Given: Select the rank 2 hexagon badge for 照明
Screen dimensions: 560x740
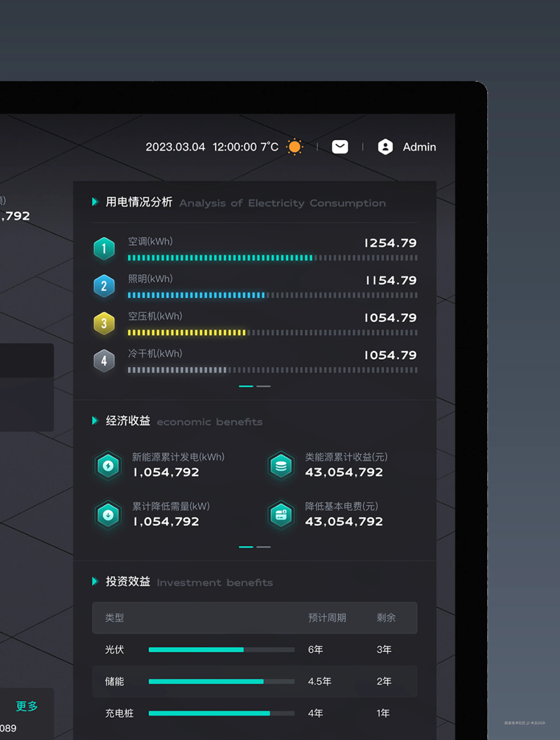Looking at the screenshot, I should (104, 286).
